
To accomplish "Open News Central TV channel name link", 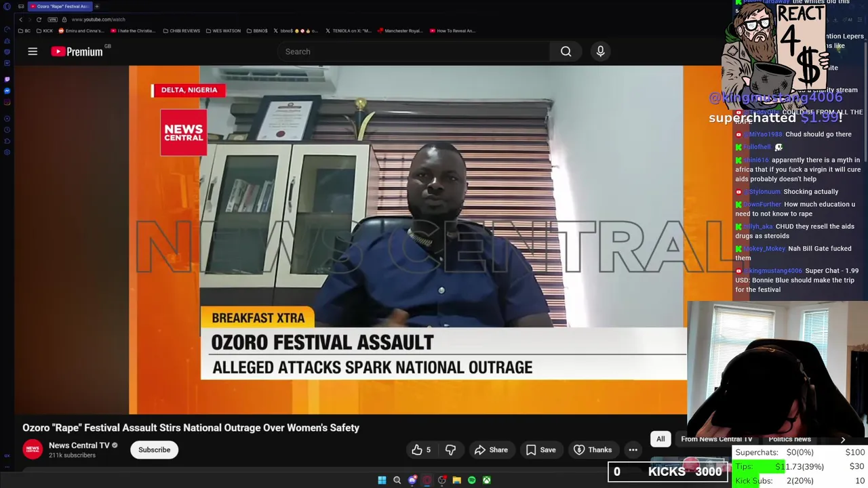I will (x=79, y=445).
